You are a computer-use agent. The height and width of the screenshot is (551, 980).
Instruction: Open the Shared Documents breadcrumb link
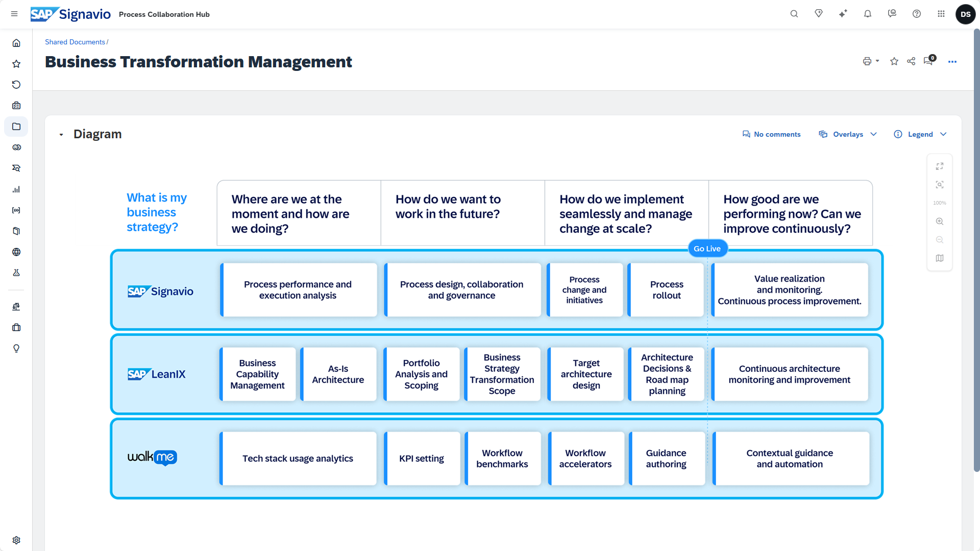tap(75, 42)
